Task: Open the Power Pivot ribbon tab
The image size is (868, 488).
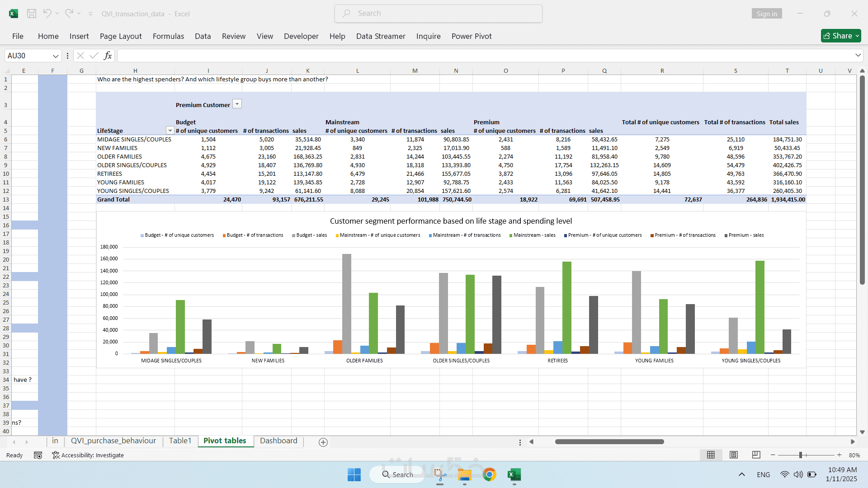Action: [471, 36]
